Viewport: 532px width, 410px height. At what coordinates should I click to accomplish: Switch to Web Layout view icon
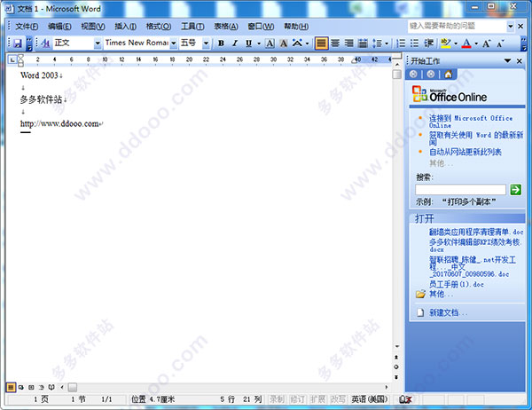pos(21,387)
